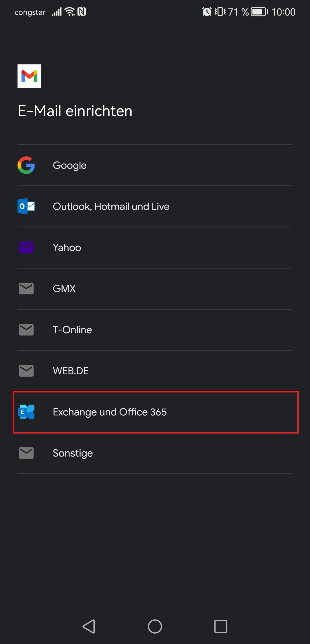This screenshot has height=644, width=310.
Task: Tap the GMX envelope icon
Action: coord(26,288)
